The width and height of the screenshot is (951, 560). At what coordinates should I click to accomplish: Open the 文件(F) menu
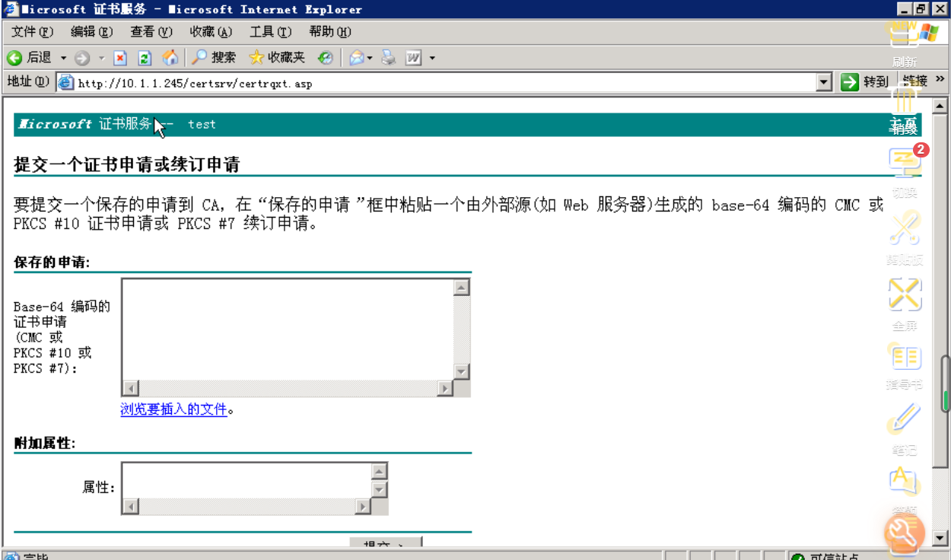(x=33, y=32)
